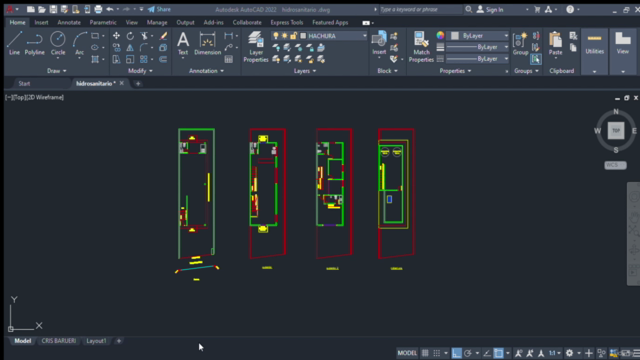Expand the Draw panel
Viewport: 640px width, 360px height.
56,71
